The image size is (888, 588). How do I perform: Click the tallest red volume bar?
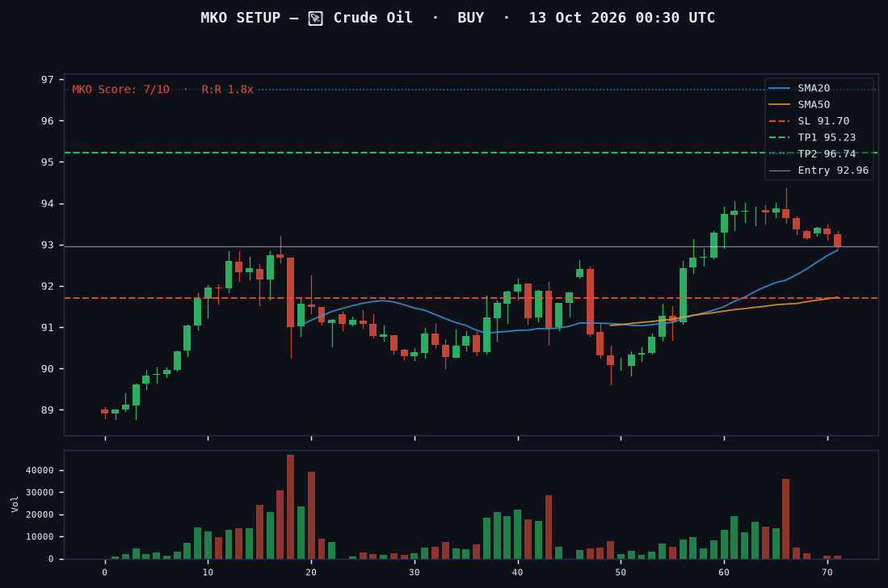[291, 507]
